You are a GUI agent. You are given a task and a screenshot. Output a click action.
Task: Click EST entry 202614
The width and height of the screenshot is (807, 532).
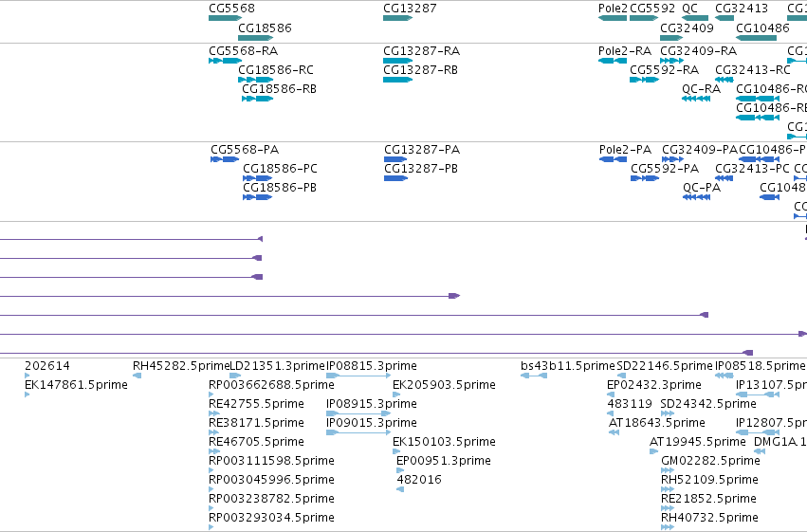pos(46,366)
